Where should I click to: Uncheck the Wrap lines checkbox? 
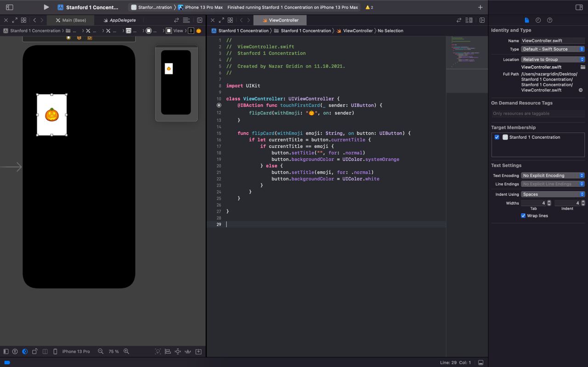coord(523,216)
